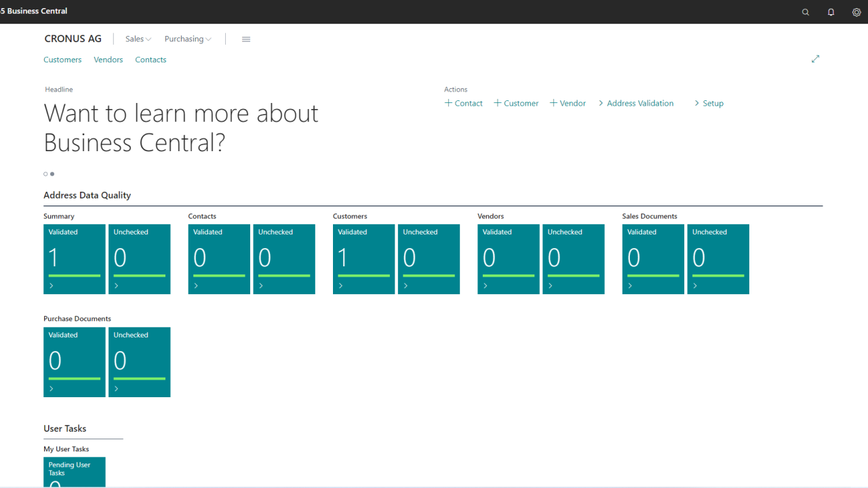The image size is (868, 488).
Task: Select the second headline pagination dot
Action: [52, 174]
